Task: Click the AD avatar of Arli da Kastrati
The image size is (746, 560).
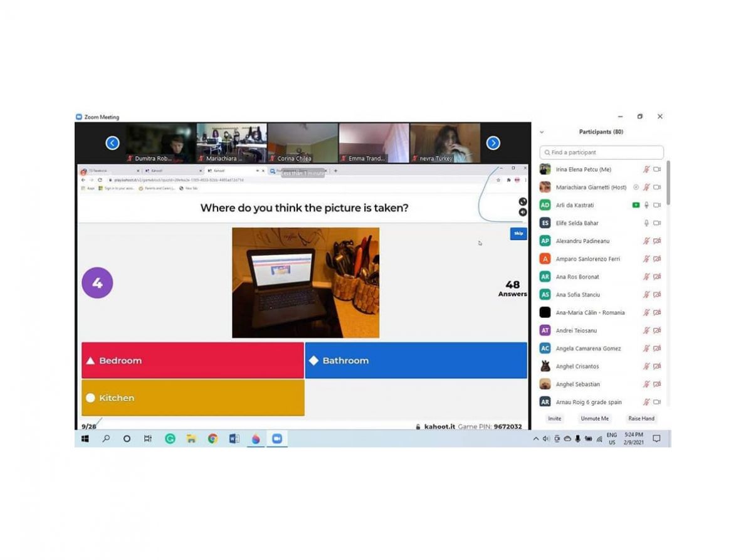Action: click(x=545, y=205)
